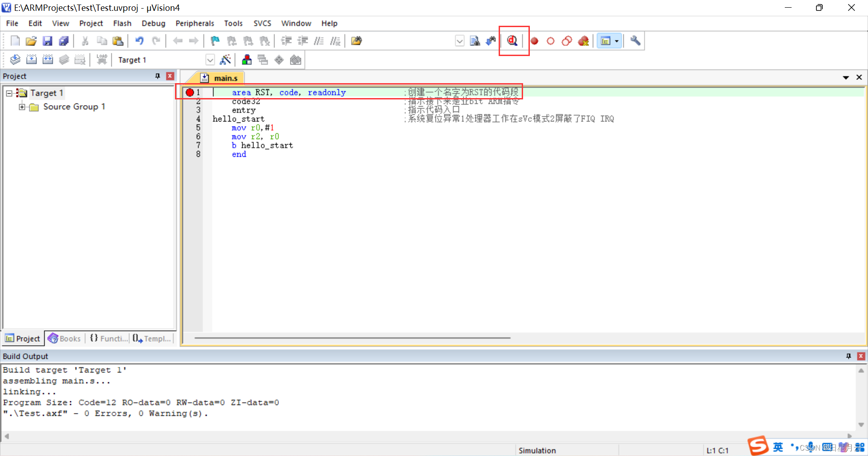
Task: Switch to the Functions tab
Action: point(108,338)
